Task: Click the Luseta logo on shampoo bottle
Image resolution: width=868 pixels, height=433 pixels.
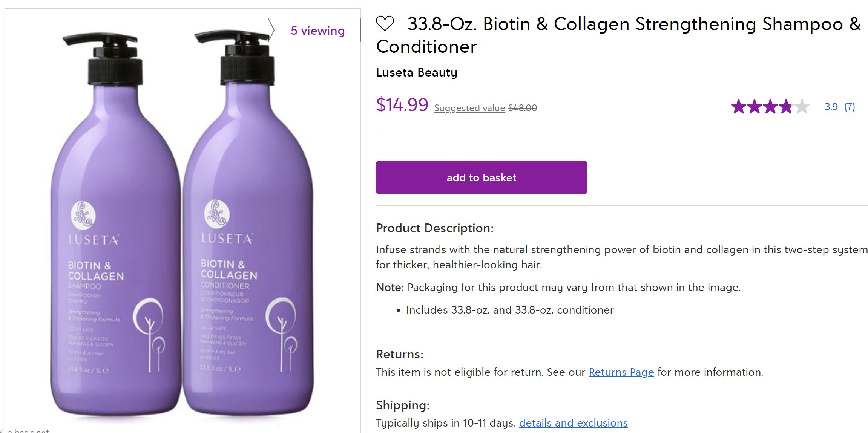Action: [x=83, y=216]
